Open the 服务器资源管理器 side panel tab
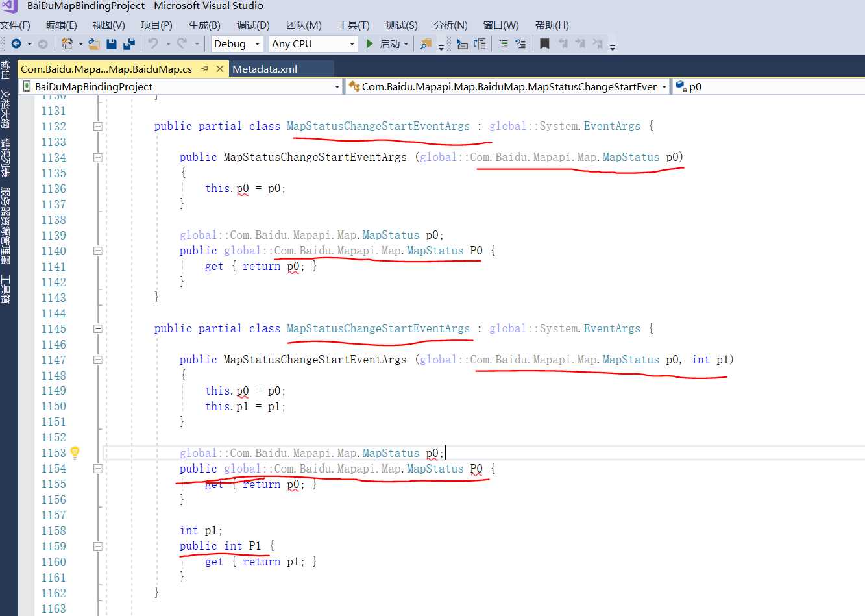The height and width of the screenshot is (616, 865). [x=6, y=226]
